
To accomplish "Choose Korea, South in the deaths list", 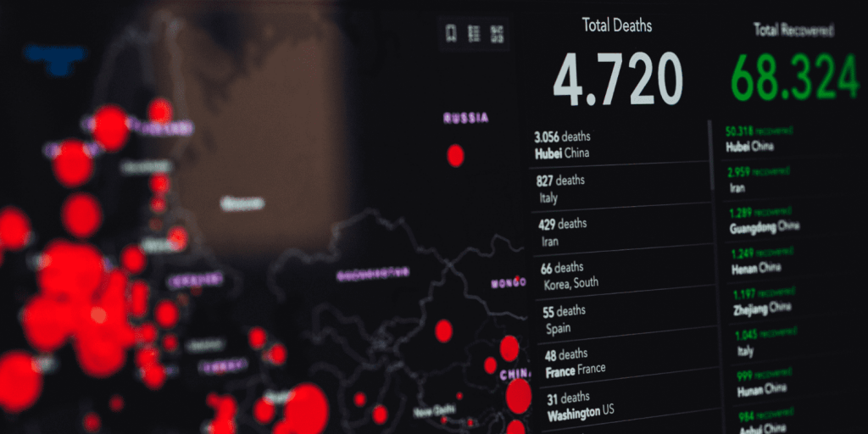I will (x=569, y=275).
